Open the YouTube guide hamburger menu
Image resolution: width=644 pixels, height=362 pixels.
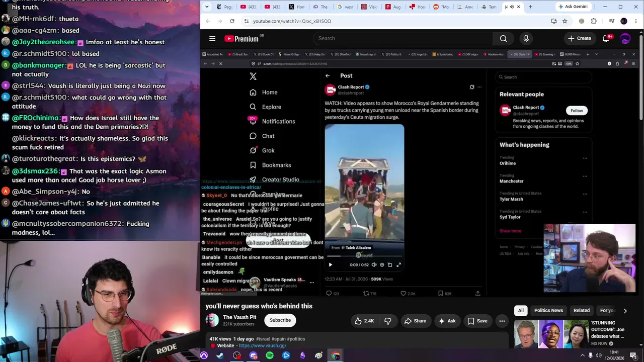(x=212, y=39)
